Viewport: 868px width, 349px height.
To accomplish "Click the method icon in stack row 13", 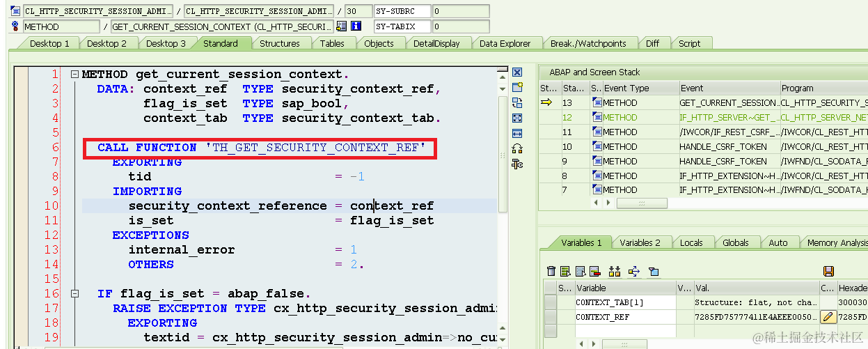I will coord(597,103).
